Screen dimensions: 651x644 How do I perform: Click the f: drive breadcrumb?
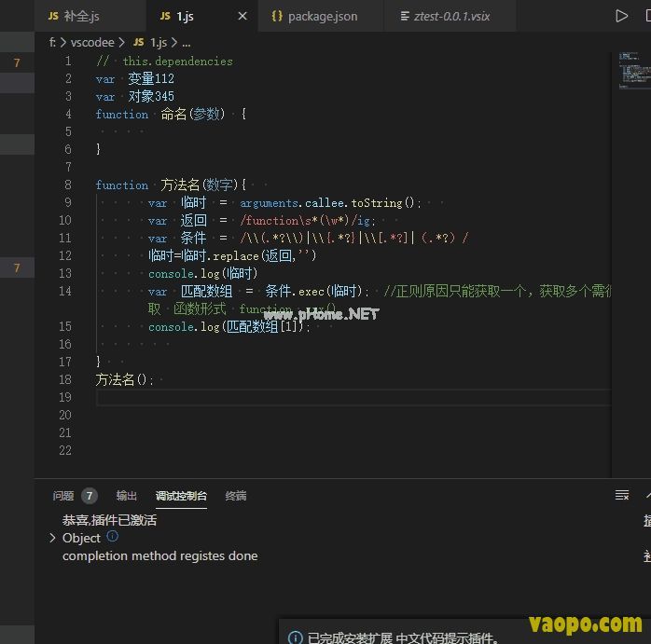pos(52,42)
